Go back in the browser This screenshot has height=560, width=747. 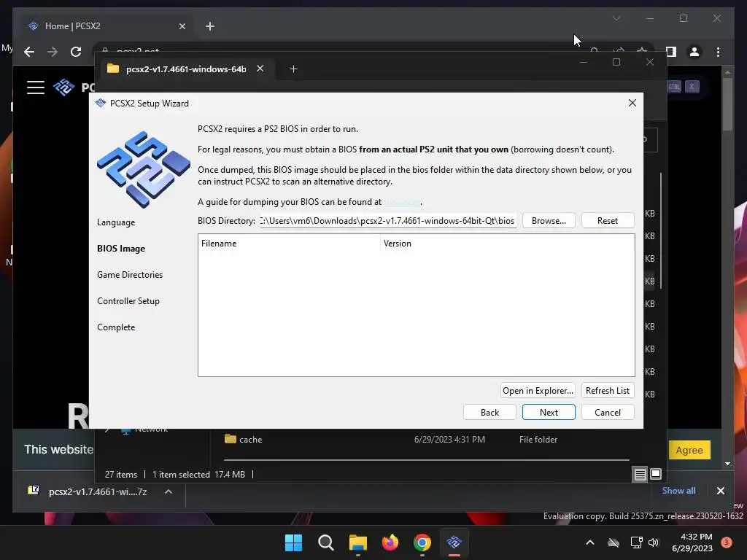pos(29,52)
